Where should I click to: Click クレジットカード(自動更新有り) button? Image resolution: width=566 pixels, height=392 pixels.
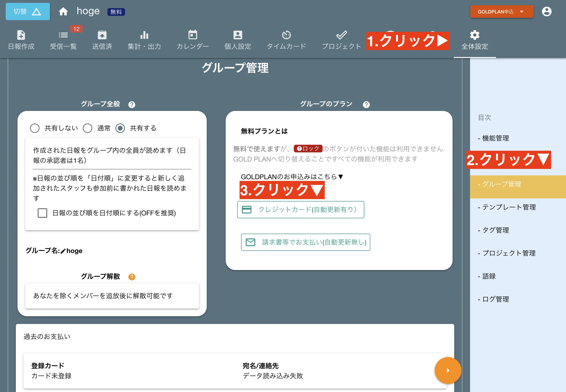coord(301,209)
